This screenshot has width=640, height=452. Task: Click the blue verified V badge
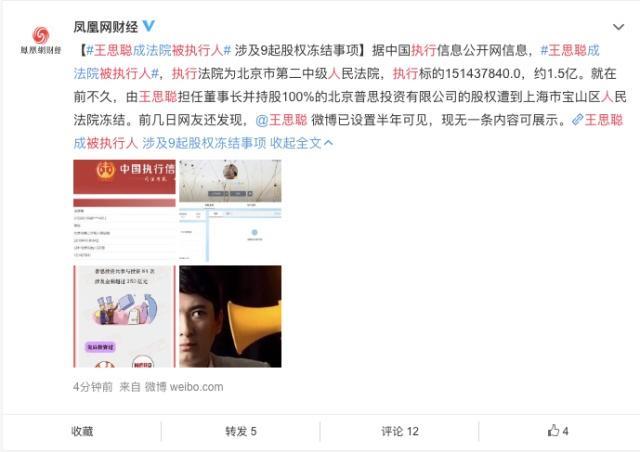149,27
